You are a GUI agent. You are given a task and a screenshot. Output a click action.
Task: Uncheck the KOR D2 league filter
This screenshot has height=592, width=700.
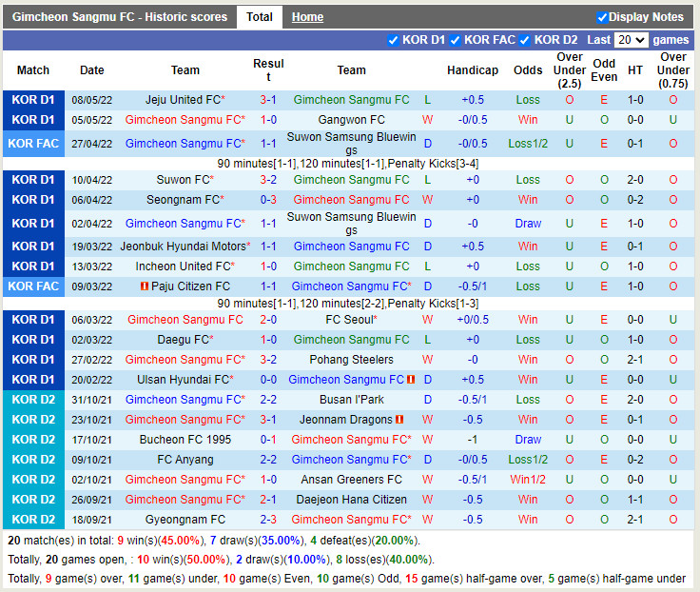point(525,40)
